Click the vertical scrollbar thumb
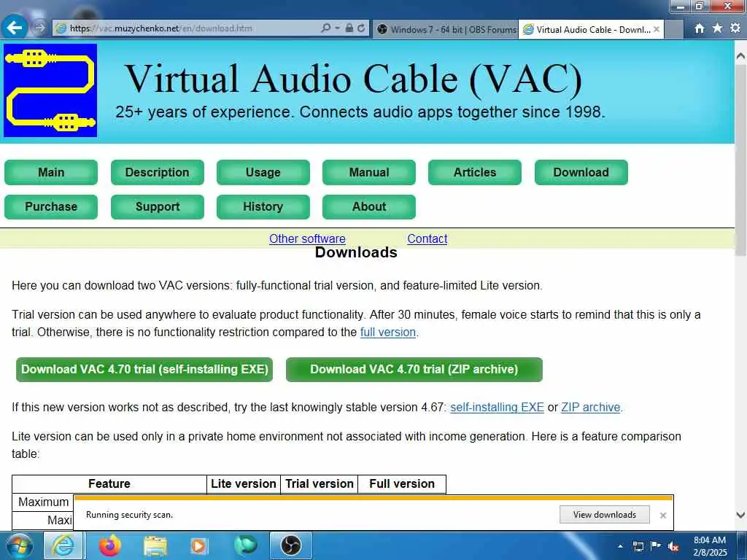The image size is (747, 560). [x=740, y=160]
